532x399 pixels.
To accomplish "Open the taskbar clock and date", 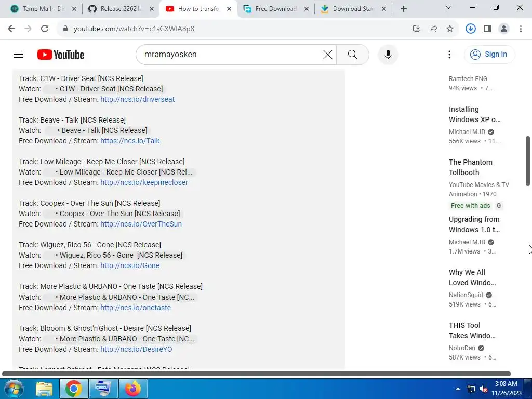I will [x=506, y=389].
